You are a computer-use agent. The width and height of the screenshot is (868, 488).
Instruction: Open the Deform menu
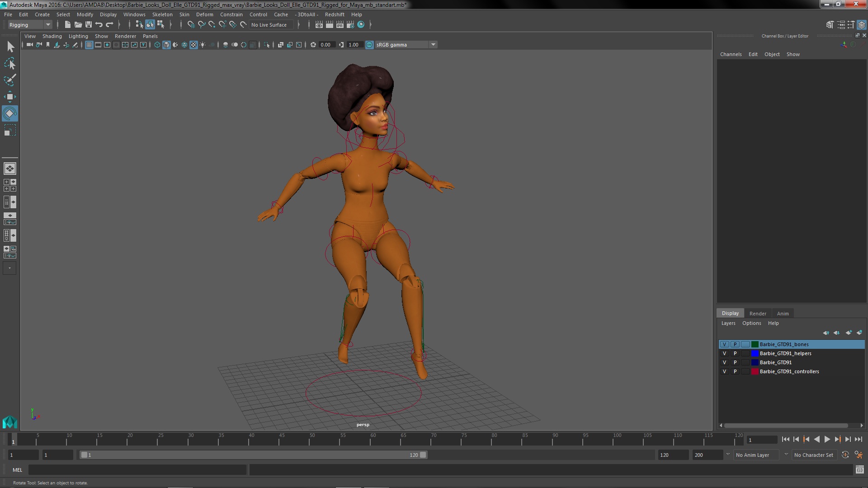(204, 14)
